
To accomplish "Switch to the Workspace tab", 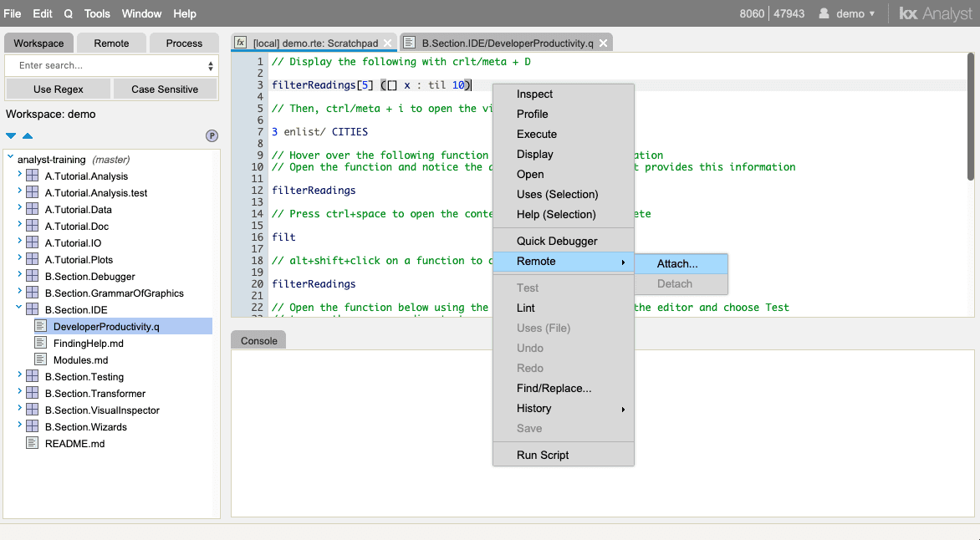I will tap(38, 43).
